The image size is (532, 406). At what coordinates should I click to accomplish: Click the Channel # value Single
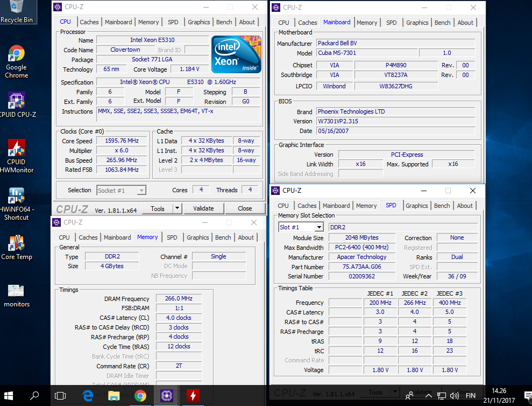coord(218,256)
